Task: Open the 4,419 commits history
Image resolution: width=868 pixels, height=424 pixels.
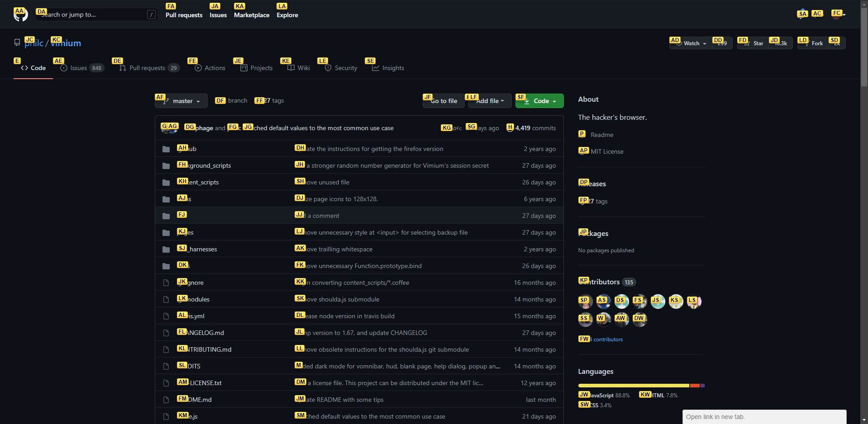Action: pos(531,128)
